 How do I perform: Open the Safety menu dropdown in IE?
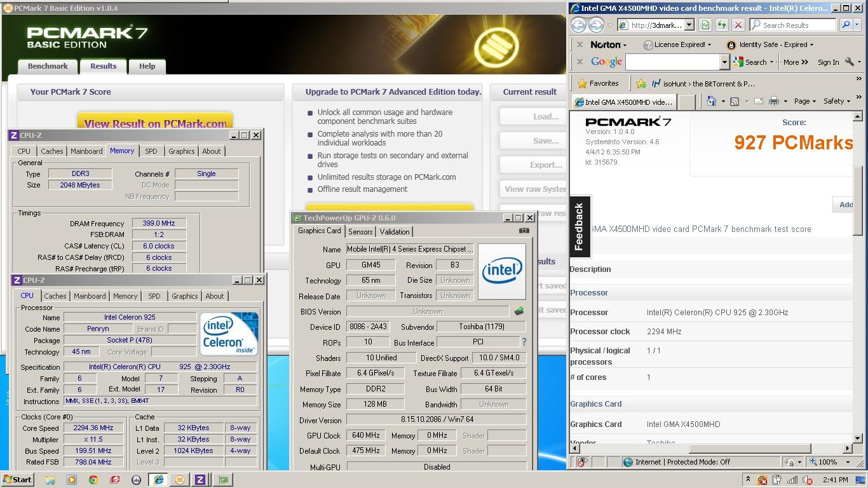(836, 101)
